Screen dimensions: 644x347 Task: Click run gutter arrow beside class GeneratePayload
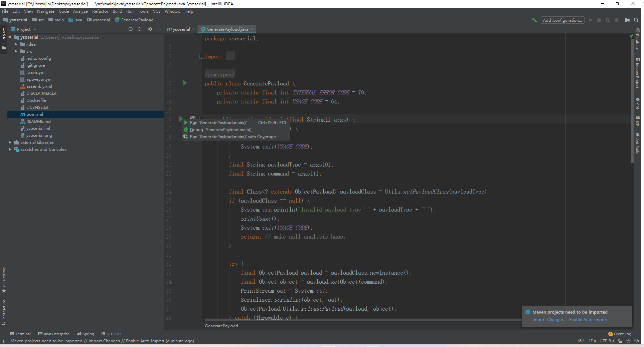pyautogui.click(x=185, y=83)
